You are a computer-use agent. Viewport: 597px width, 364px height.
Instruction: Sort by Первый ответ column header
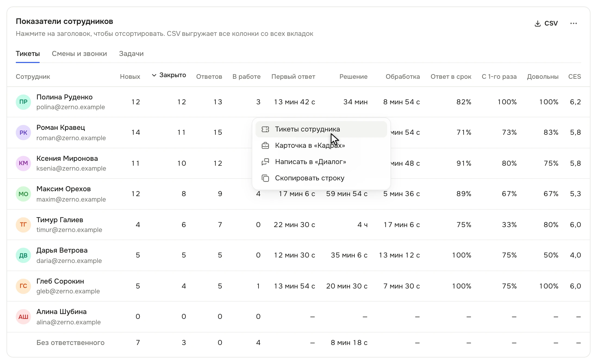coord(293,77)
